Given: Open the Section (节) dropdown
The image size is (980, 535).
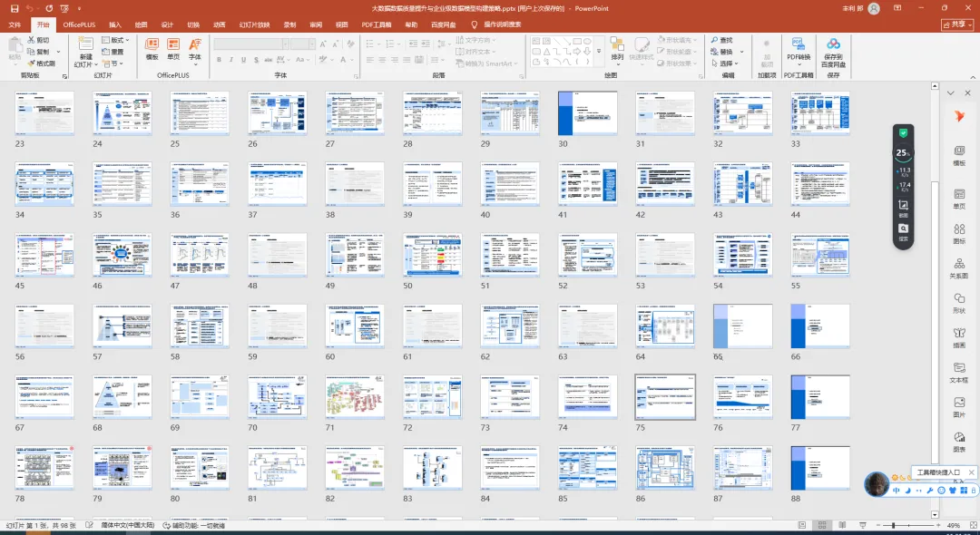Looking at the screenshot, I should coord(113,63).
